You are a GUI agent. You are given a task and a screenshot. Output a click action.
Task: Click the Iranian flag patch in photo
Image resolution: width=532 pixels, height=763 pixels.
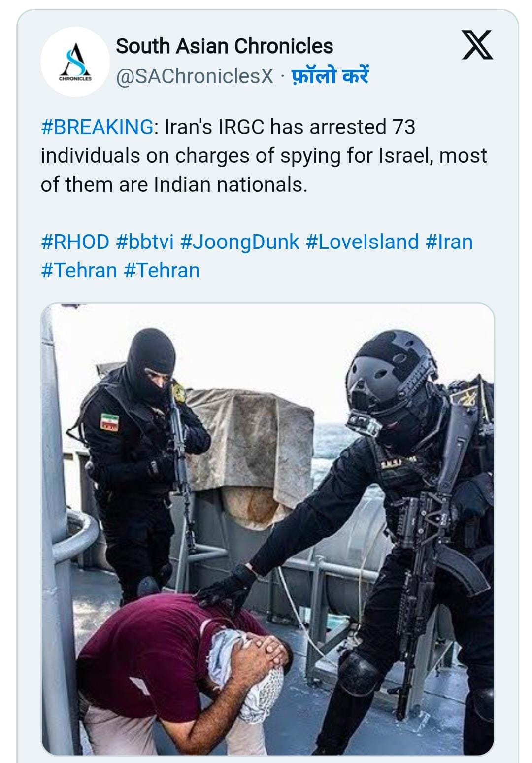[110, 420]
